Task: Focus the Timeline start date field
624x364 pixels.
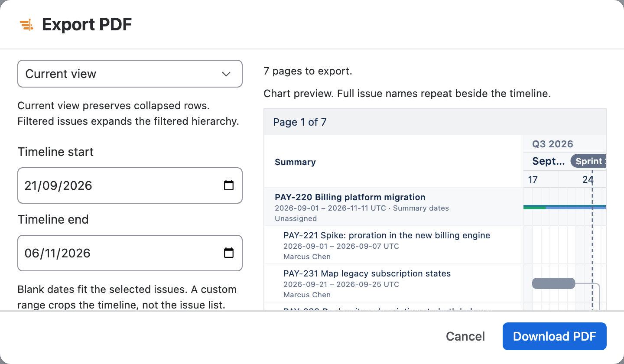Action: point(130,185)
